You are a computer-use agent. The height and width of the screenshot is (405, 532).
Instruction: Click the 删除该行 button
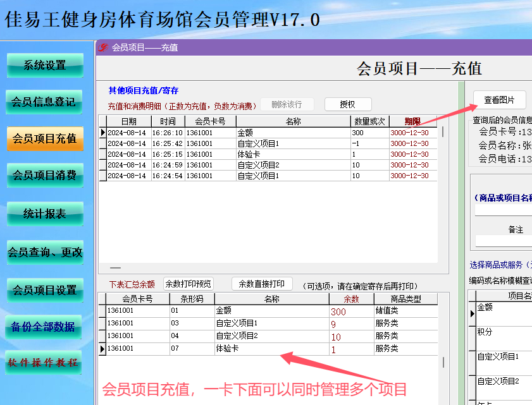click(287, 104)
